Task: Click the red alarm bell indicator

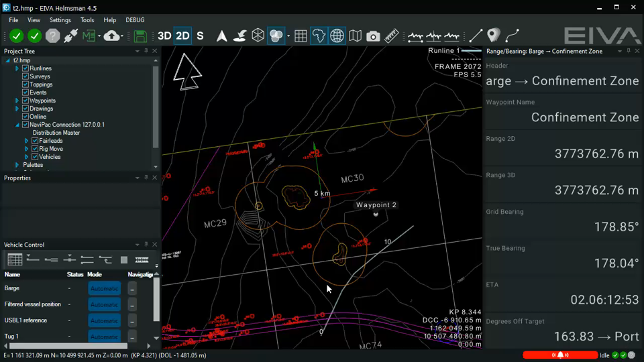Action: (560, 355)
